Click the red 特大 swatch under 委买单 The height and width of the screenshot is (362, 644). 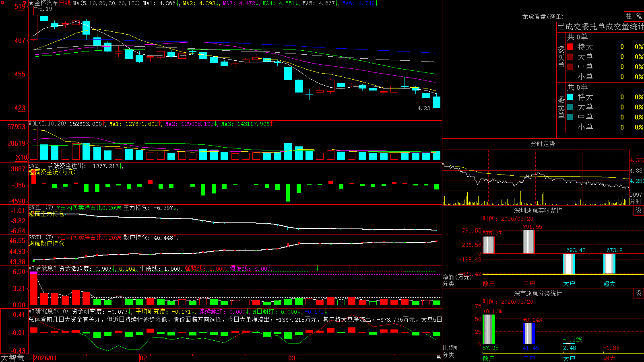click(570, 47)
